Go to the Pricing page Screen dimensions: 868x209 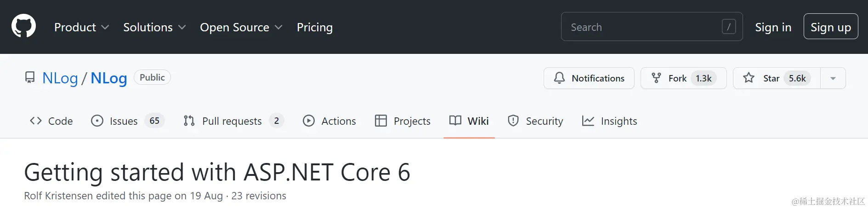point(315,27)
